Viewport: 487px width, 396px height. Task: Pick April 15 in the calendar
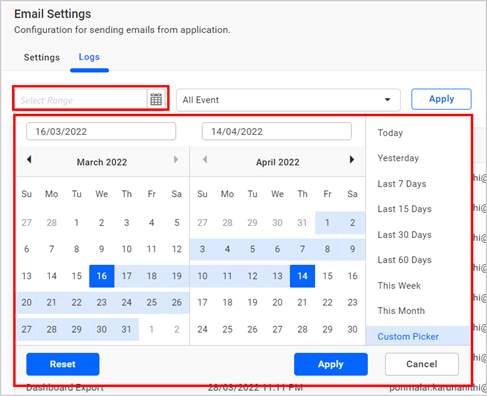[327, 276]
